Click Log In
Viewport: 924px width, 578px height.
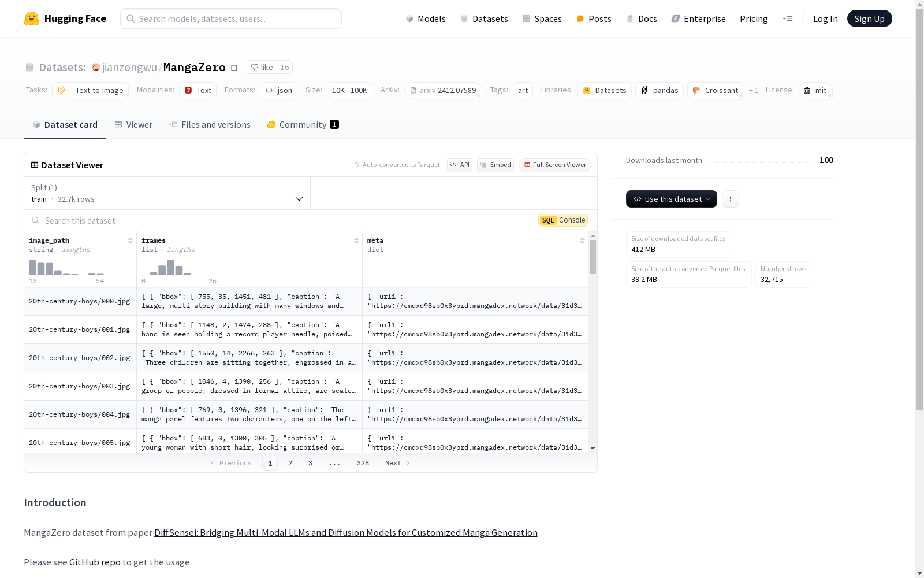(x=825, y=18)
